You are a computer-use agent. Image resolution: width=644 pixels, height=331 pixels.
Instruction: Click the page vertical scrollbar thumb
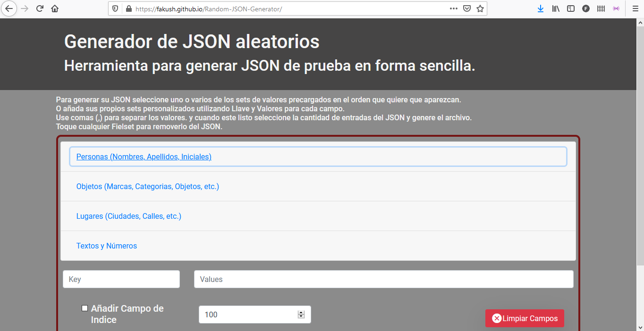[640, 146]
